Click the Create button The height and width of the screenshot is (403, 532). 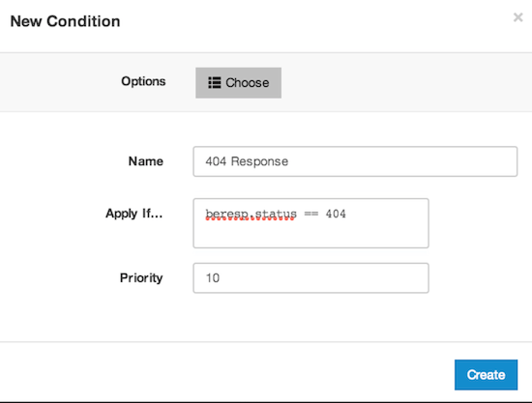(x=486, y=375)
